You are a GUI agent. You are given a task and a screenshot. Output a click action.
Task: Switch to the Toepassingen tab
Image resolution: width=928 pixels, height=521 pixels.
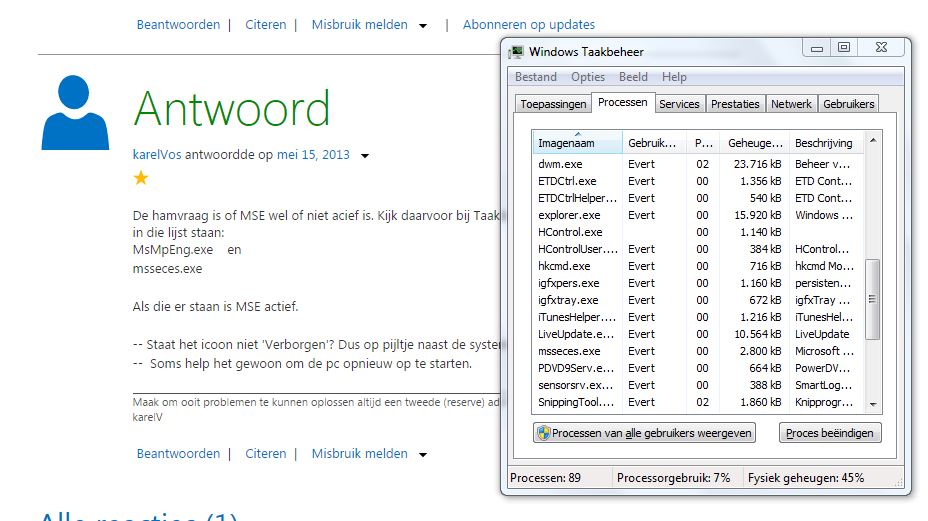tap(553, 104)
